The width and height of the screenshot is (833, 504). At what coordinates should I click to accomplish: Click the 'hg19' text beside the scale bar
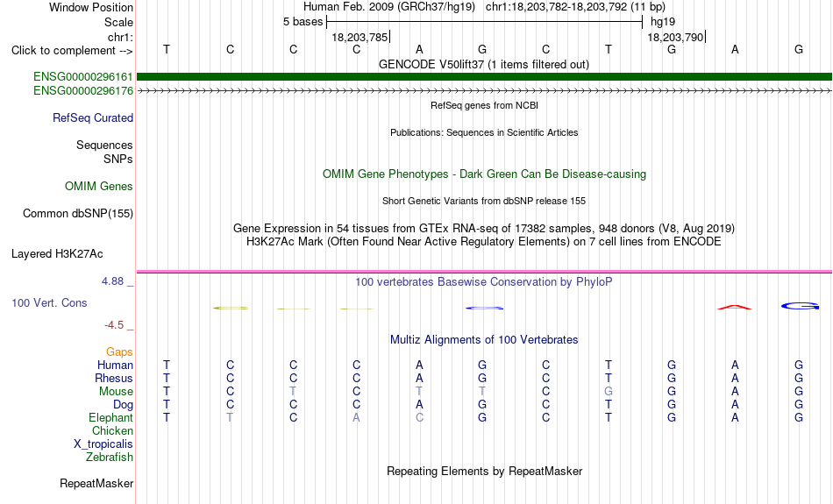coord(663,22)
